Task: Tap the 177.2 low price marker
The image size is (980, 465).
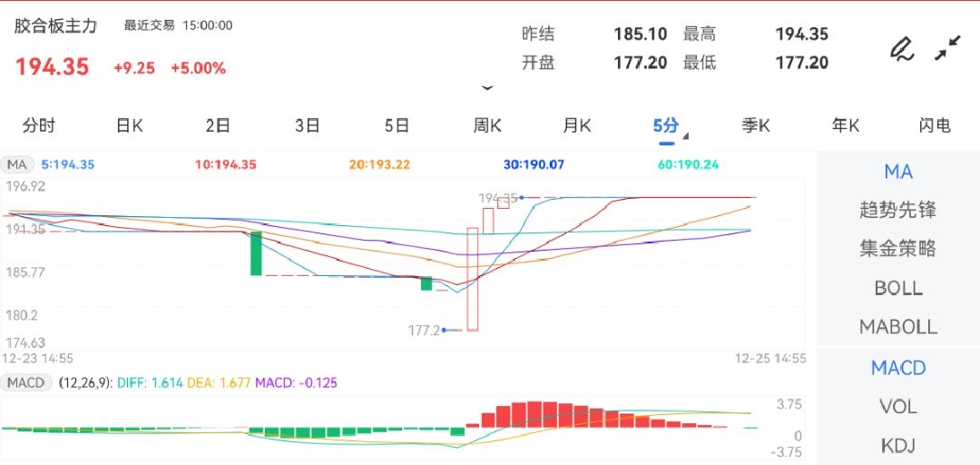Action: (425, 331)
